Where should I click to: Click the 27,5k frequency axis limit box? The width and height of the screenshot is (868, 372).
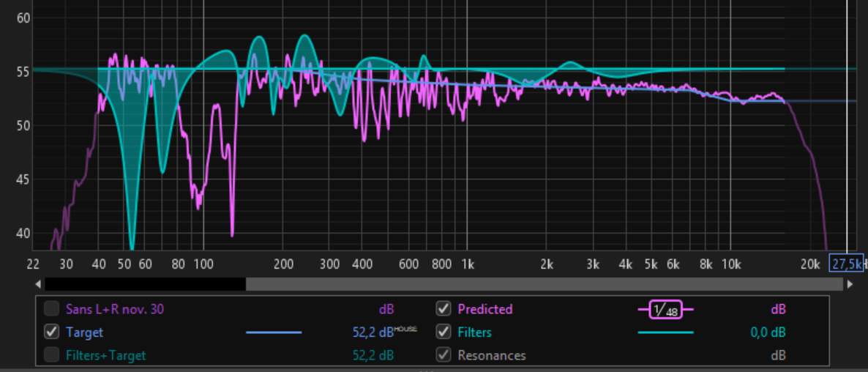click(845, 264)
